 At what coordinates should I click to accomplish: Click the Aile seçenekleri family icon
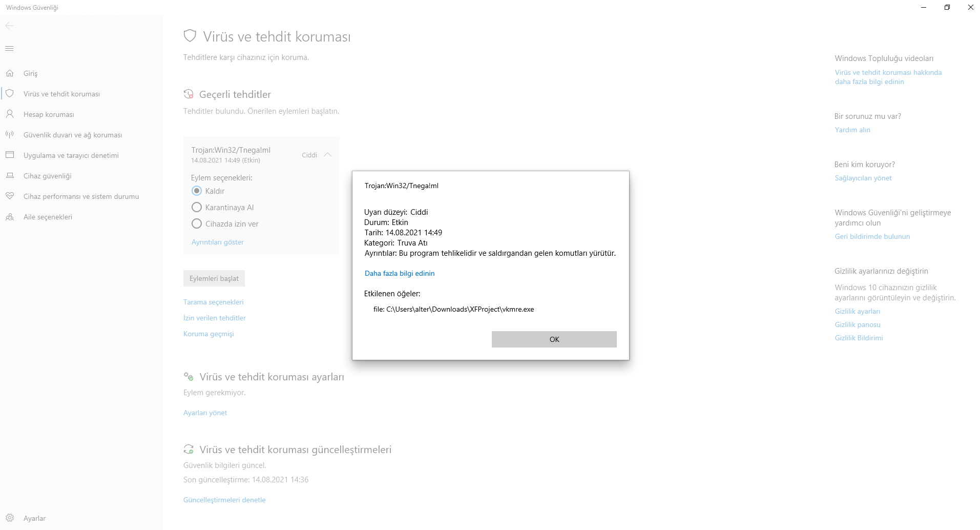point(10,217)
